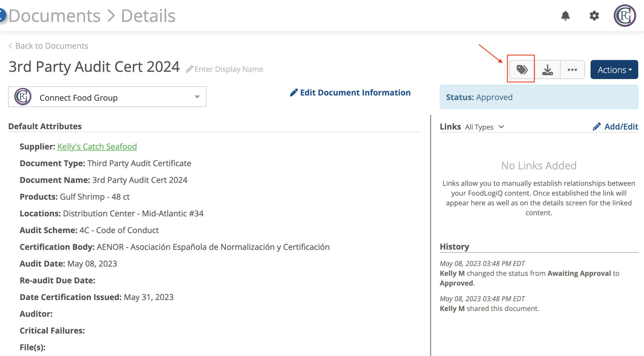The image size is (644, 356).
Task: Click Certification Body AENOR value
Action: click(213, 247)
